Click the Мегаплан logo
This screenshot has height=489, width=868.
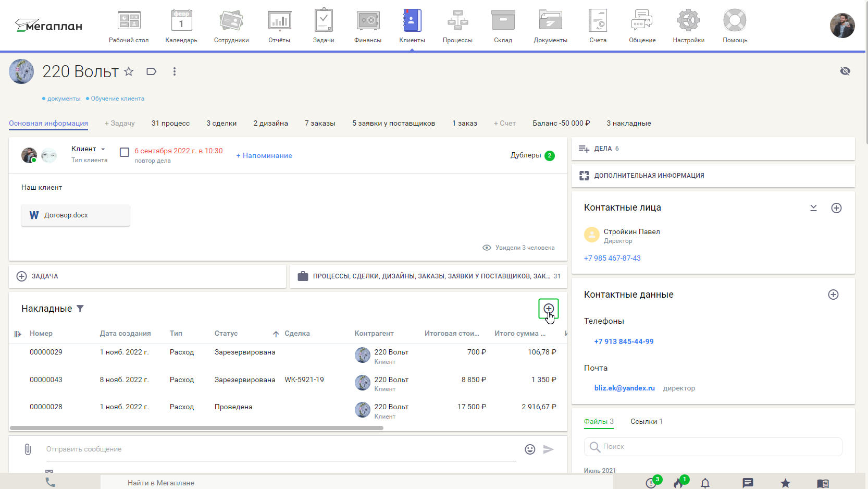point(48,25)
